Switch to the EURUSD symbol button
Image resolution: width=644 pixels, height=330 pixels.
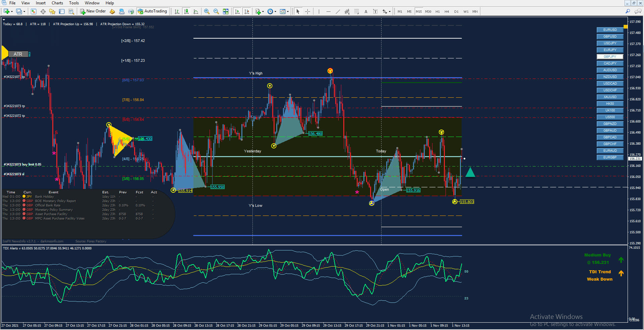[610, 30]
